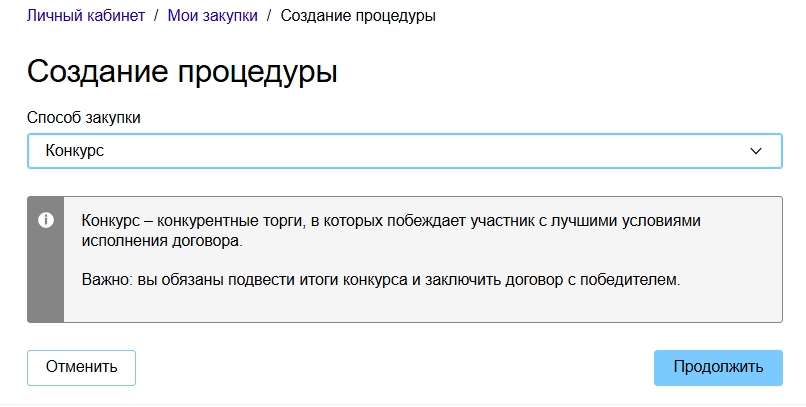Screen dimensions: 806x407
Task: Click the second slash separator in breadcrumbs
Action: tap(269, 16)
